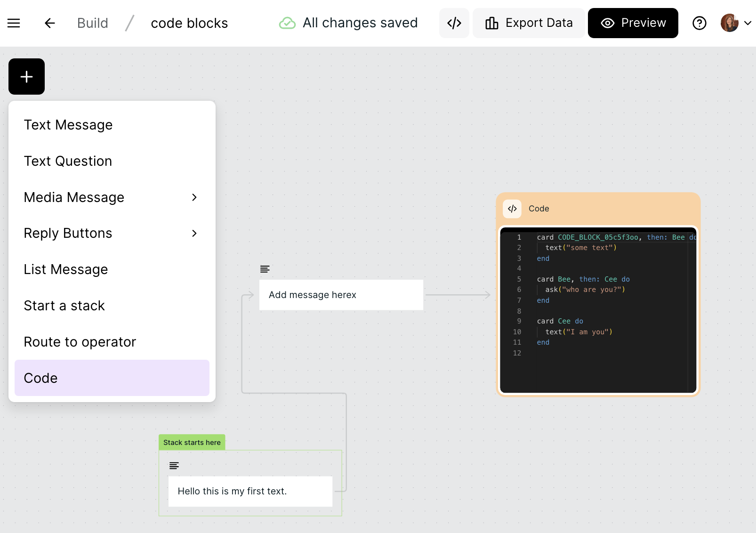
Task: Click the Export Data button
Action: (x=529, y=23)
